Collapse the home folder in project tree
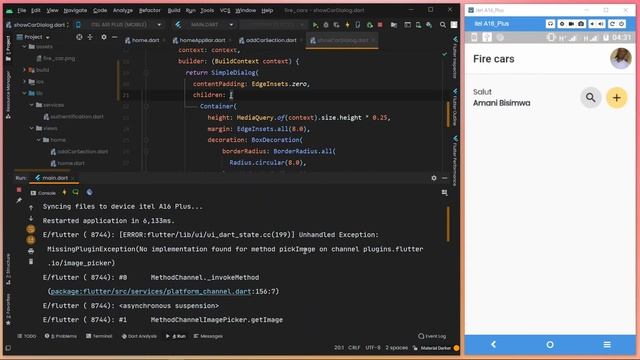Screen dimensions: 640x360 pyautogui.click(x=39, y=140)
